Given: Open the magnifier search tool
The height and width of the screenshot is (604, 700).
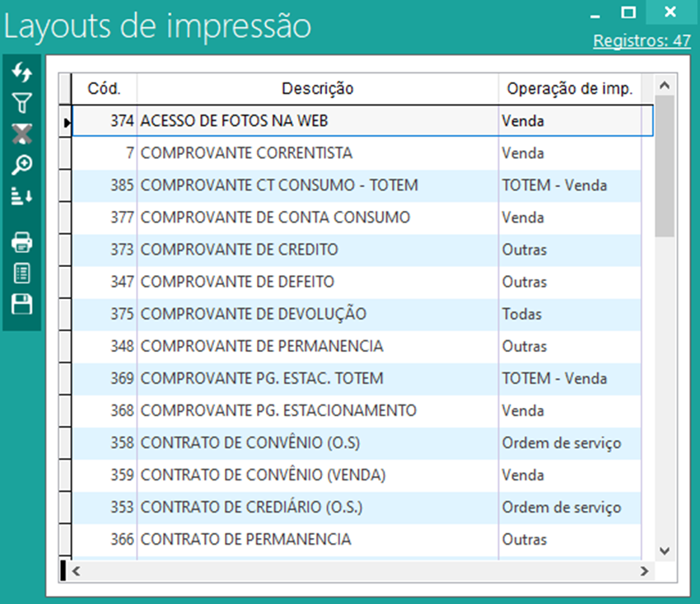Looking at the screenshot, I should pyautogui.click(x=22, y=165).
